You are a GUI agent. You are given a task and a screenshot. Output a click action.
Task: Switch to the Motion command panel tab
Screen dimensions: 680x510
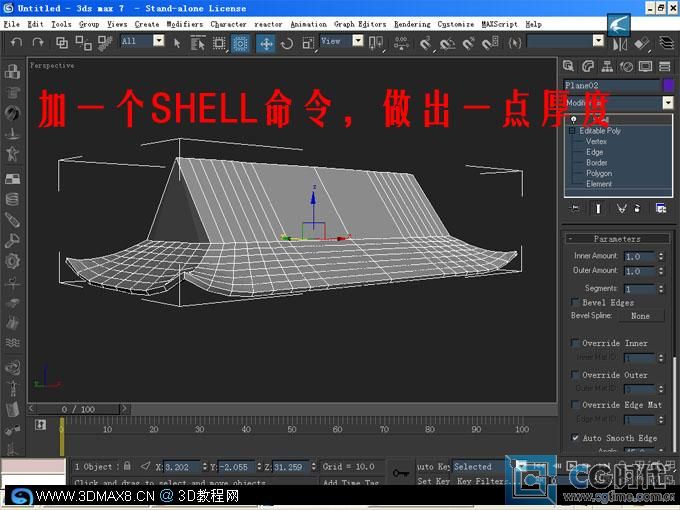626,66
